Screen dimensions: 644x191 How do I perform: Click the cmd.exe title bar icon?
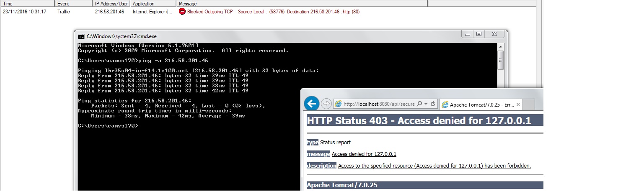[81, 36]
